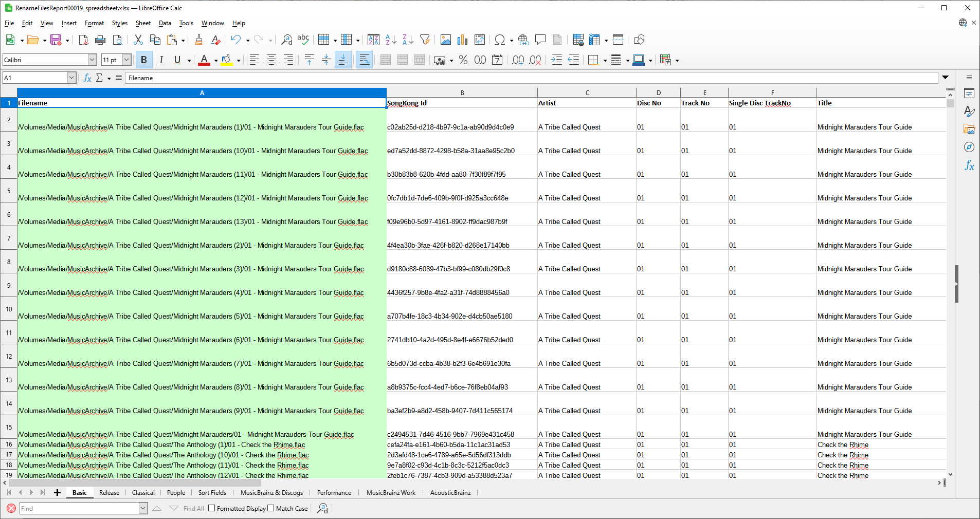
Task: Select cell with SongKong Id header
Action: (462, 103)
